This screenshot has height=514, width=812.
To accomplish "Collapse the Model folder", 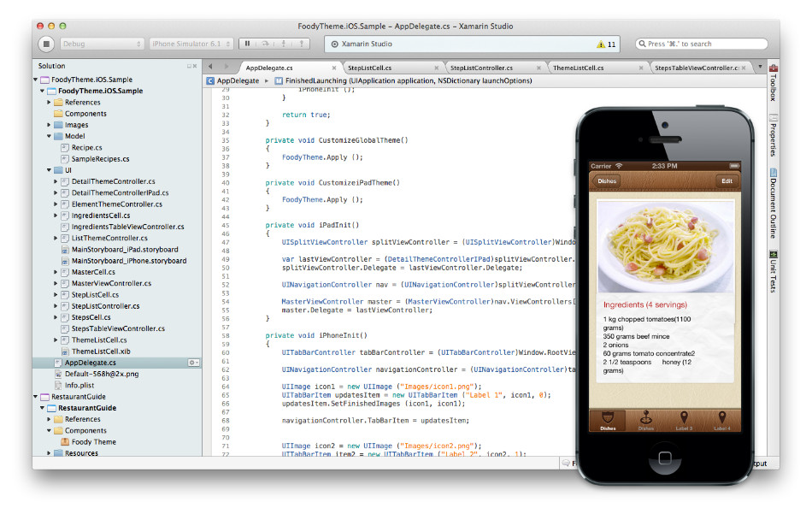I will tap(50, 136).
